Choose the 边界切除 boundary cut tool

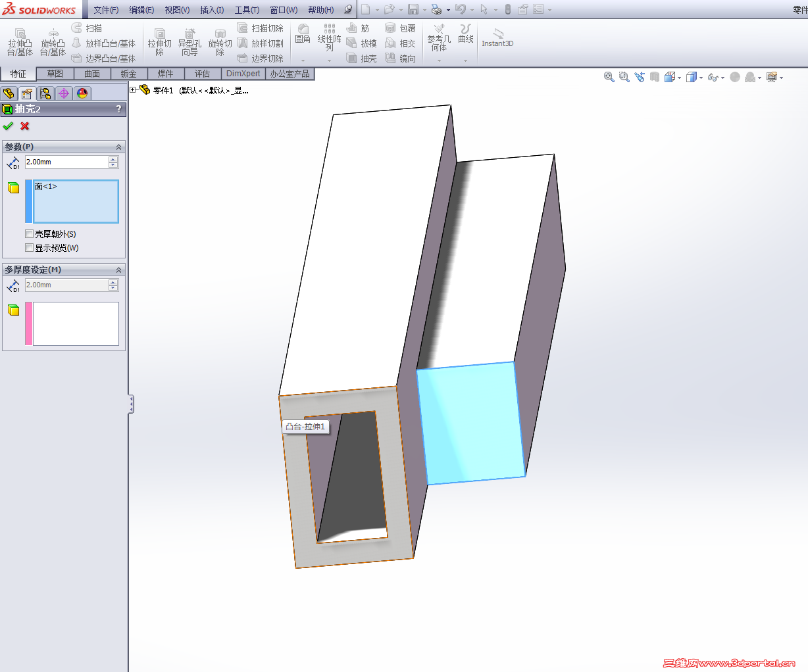(x=261, y=59)
